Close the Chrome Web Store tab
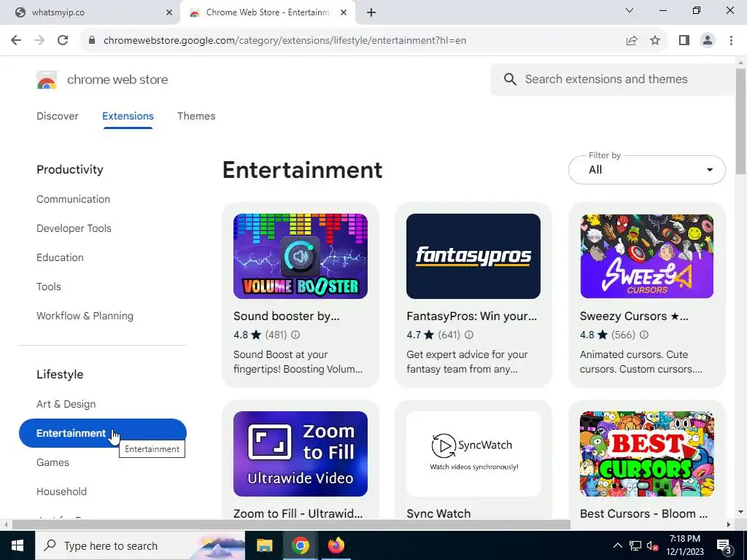This screenshot has height=560, width=747. pyautogui.click(x=344, y=12)
